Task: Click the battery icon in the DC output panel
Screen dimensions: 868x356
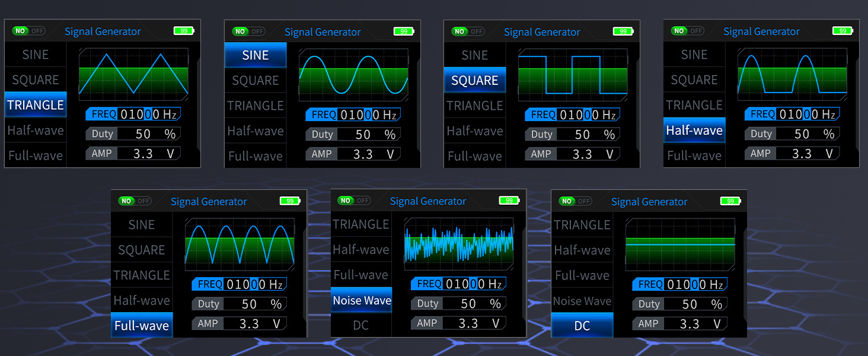Action: click(x=730, y=201)
